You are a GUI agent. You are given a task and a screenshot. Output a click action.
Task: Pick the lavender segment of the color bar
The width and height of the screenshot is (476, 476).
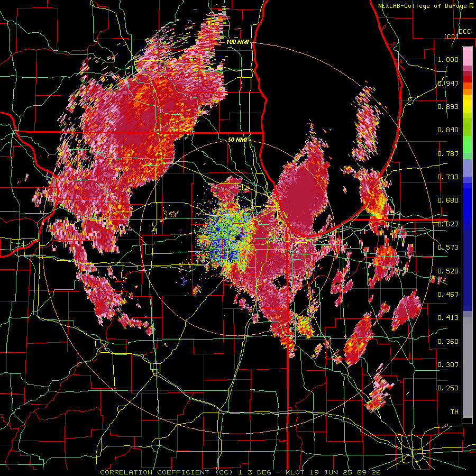click(467, 168)
